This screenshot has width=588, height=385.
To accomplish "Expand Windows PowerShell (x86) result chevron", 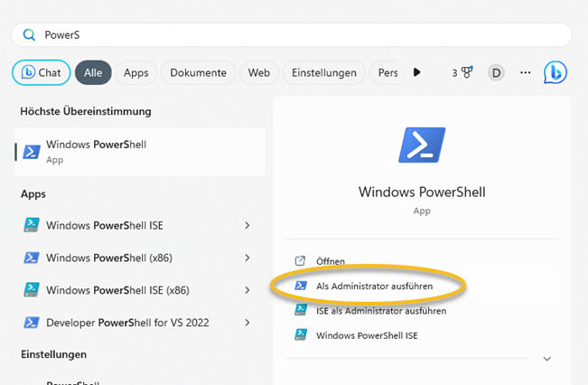I will coord(247,258).
